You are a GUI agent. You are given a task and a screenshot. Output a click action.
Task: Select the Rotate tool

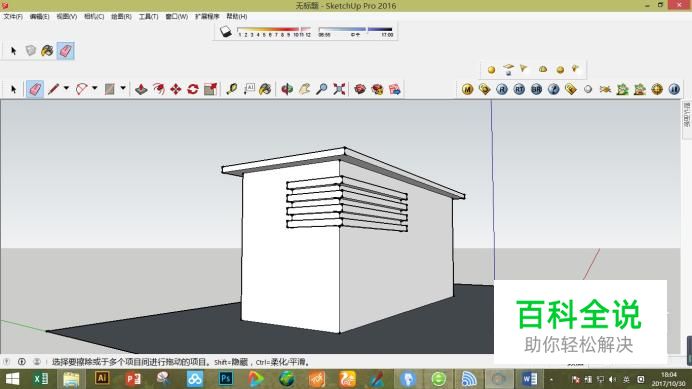click(193, 89)
